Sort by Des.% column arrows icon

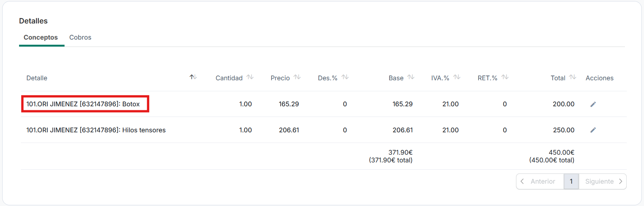[345, 77]
